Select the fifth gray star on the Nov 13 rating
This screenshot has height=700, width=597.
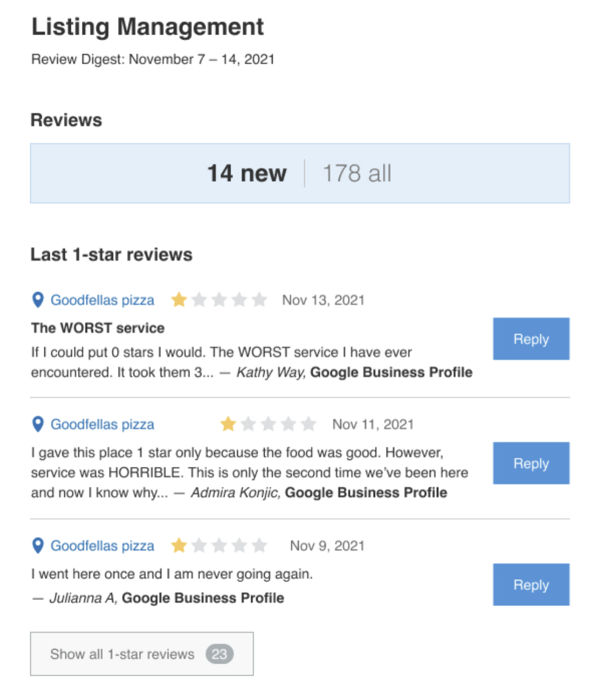coord(260,299)
